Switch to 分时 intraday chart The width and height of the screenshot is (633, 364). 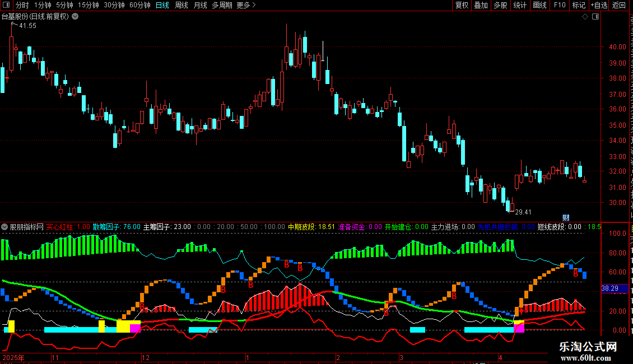[x=22, y=5]
